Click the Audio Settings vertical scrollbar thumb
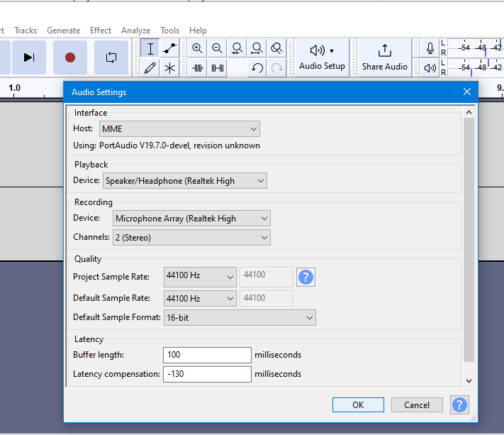The height and width of the screenshot is (435, 504). 469,240
